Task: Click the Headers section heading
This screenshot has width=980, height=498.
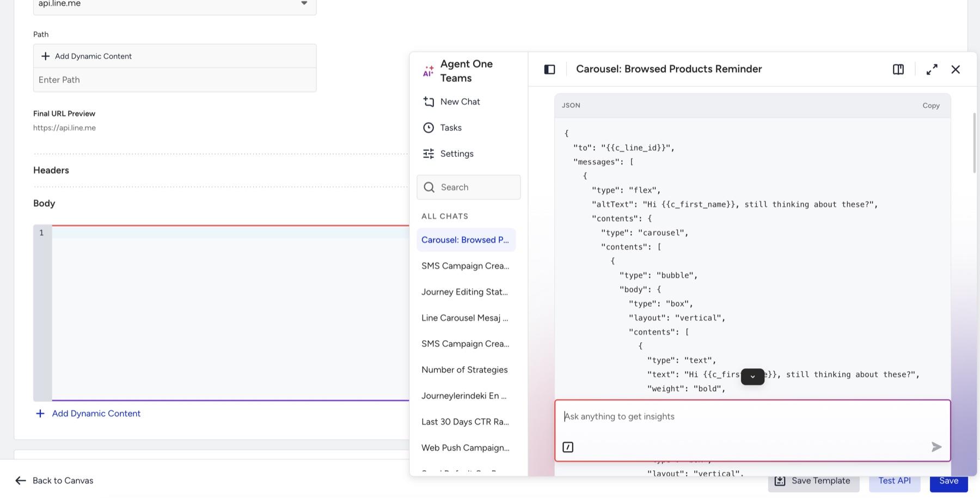Action: [51, 171]
